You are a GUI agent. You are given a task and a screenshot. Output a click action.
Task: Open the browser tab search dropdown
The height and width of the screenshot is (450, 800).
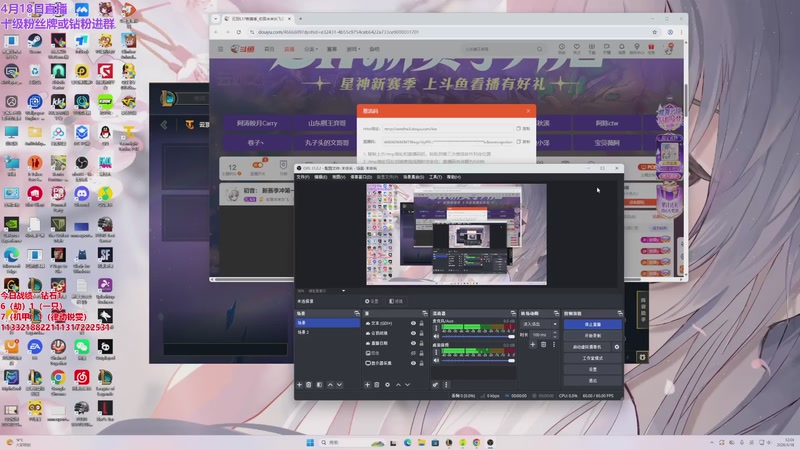click(x=216, y=18)
